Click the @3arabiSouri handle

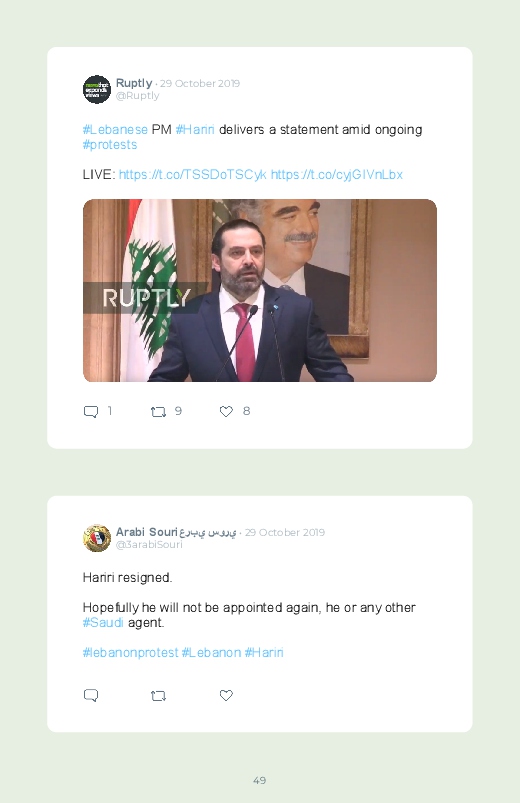click(149, 544)
